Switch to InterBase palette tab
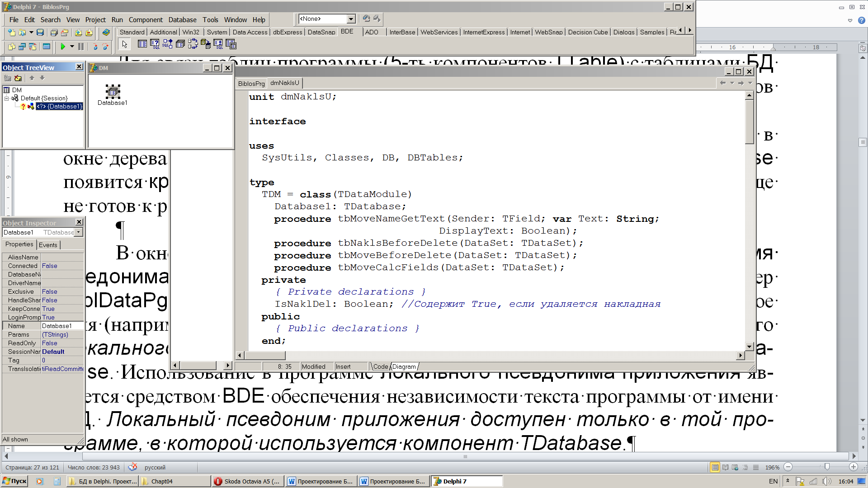868x488 pixels. point(402,32)
